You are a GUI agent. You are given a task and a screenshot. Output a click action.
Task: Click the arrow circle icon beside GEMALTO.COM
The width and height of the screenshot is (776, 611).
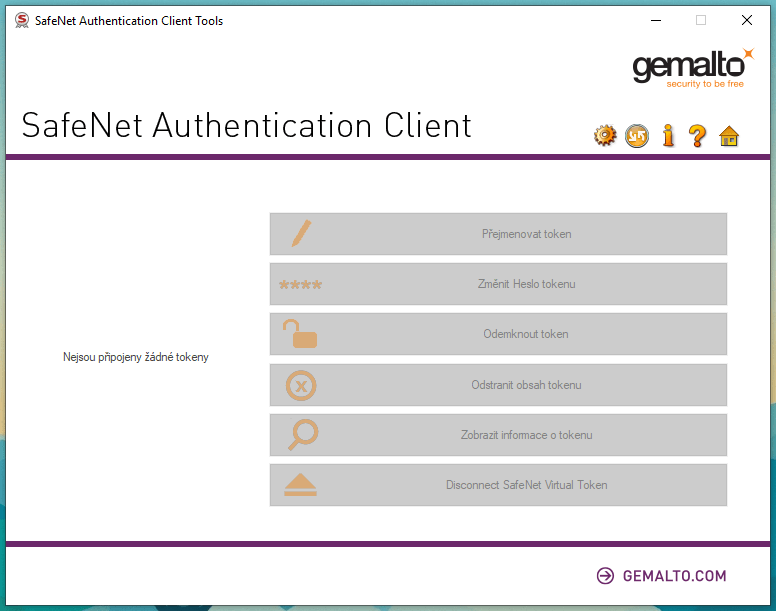pos(605,576)
